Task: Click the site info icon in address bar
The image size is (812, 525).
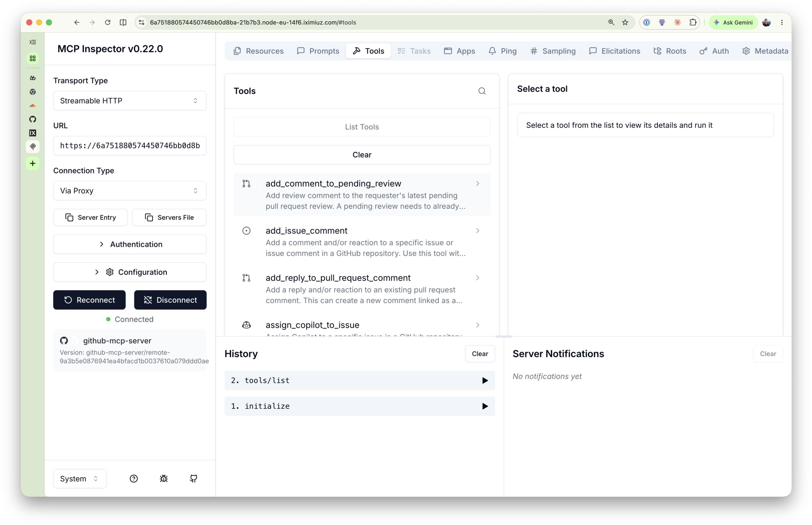Action: (141, 23)
